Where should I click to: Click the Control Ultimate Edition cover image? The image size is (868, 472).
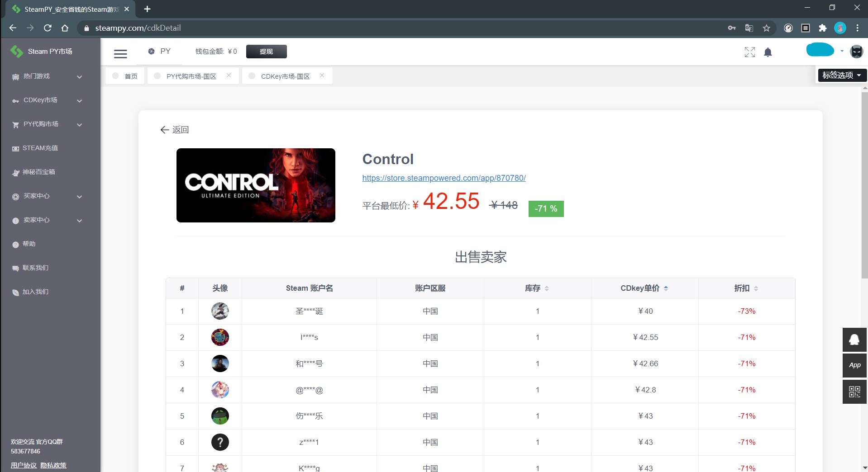256,185
